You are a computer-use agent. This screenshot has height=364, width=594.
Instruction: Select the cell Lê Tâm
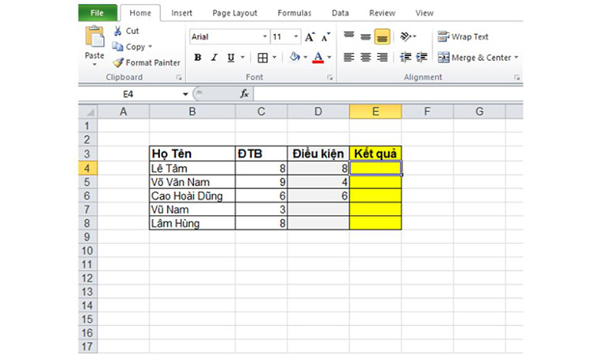point(192,168)
